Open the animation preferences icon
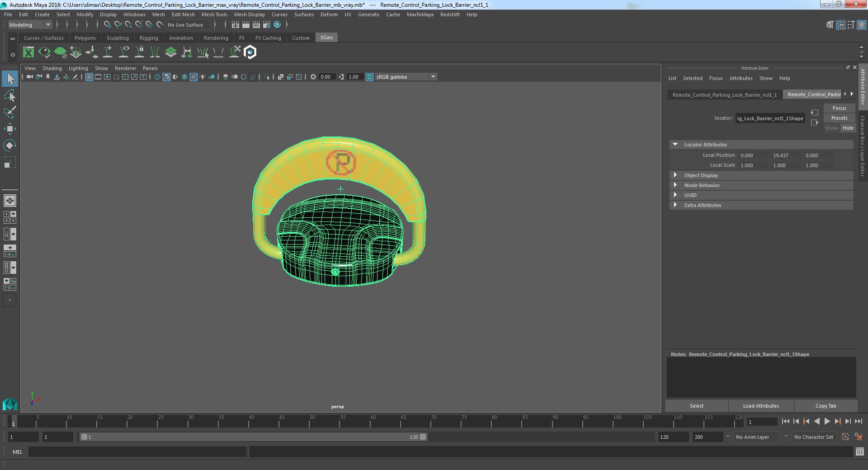 859,437
